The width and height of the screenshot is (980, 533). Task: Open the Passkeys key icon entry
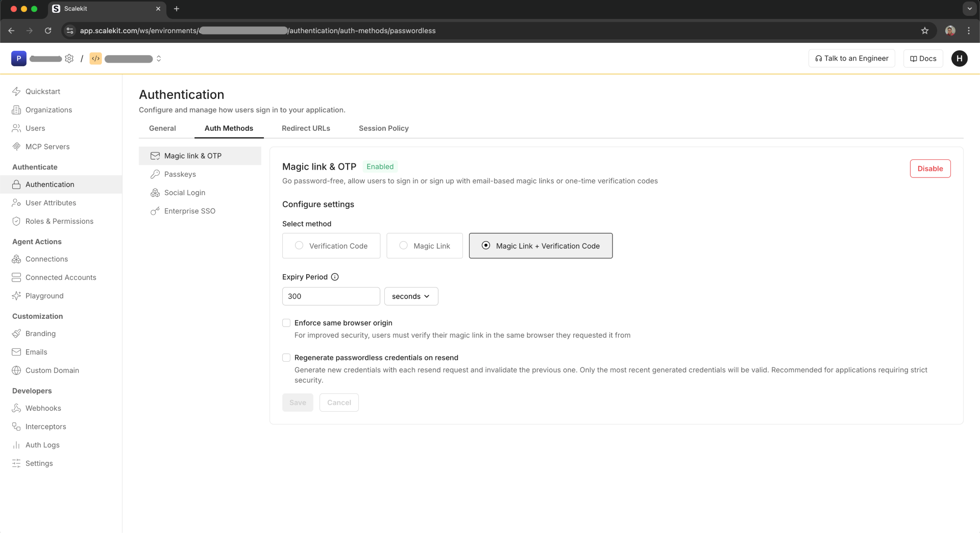(155, 174)
